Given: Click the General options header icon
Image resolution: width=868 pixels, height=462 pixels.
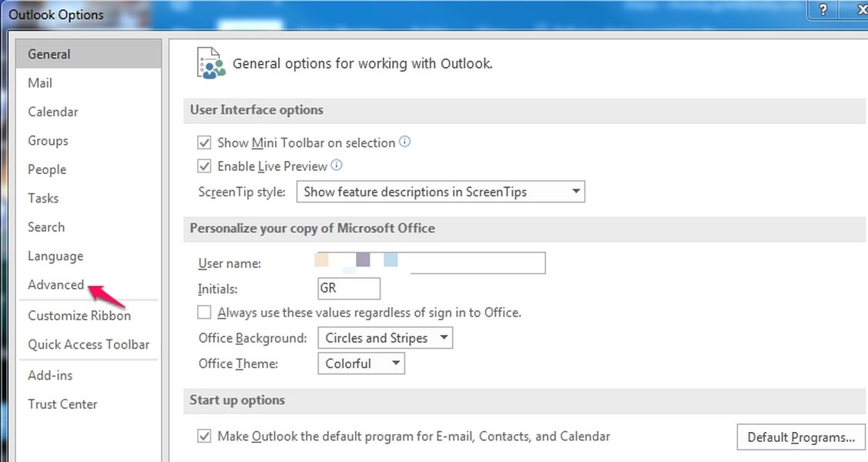Looking at the screenshot, I should (x=211, y=63).
